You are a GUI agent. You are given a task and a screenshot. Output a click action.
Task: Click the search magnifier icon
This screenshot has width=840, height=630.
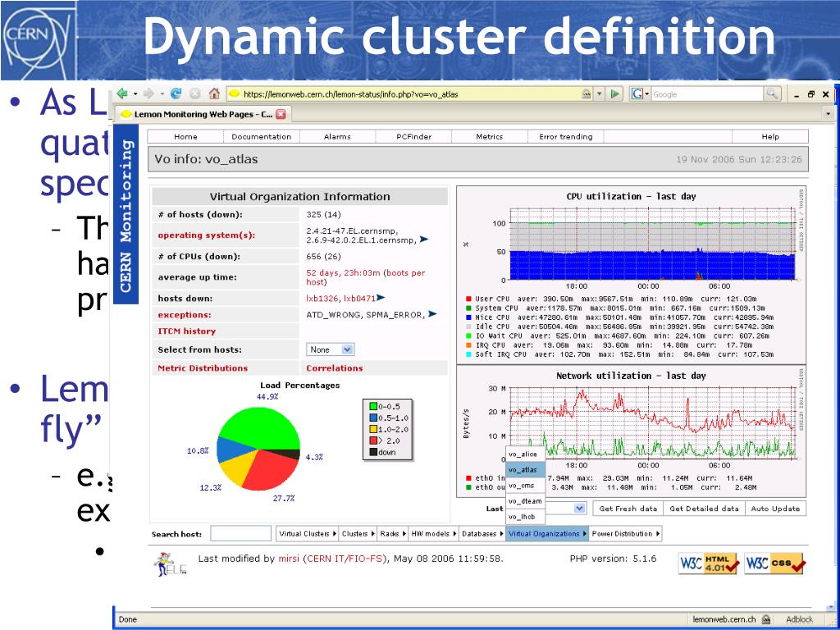coord(772,94)
